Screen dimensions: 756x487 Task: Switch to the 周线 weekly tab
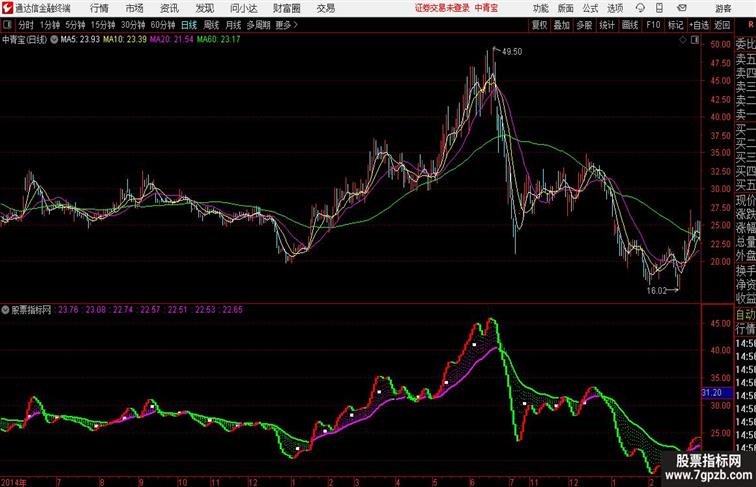click(x=211, y=25)
